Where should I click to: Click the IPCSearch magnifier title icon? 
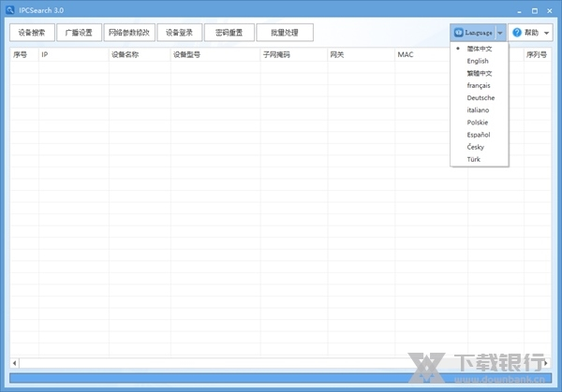[10, 10]
